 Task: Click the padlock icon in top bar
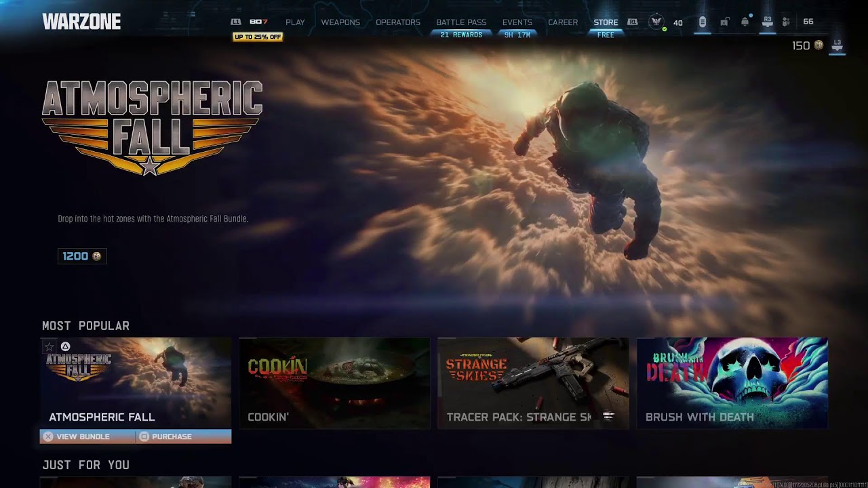[x=724, y=22]
